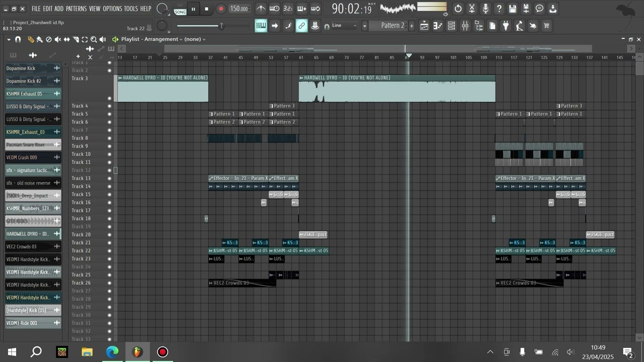Click the tempo 150.000 field
644x362 pixels.
click(239, 9)
